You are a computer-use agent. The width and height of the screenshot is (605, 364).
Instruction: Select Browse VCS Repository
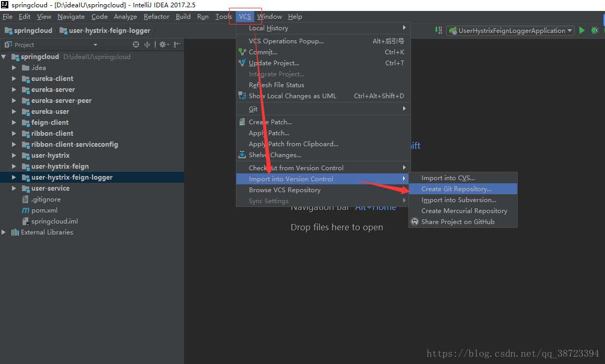[x=323, y=190]
